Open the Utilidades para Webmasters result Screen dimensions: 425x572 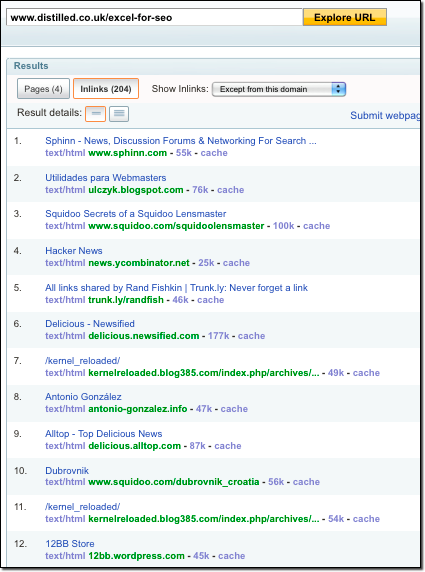[105, 178]
